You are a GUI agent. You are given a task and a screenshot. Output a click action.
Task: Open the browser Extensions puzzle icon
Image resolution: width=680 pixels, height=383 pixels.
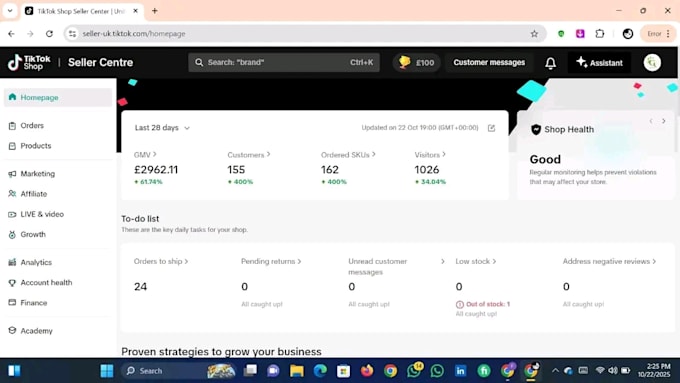click(600, 34)
